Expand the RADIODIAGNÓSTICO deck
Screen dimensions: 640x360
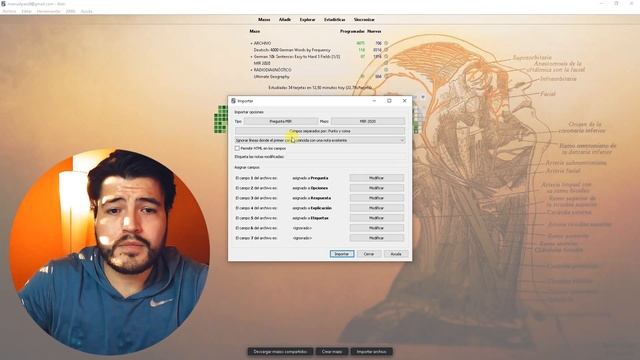(x=251, y=70)
